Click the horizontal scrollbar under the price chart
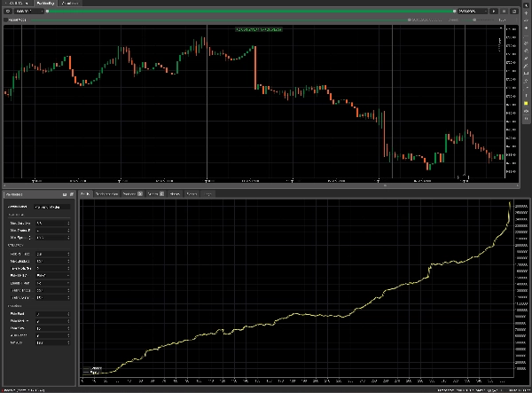This screenshot has height=393, width=532. point(262,185)
